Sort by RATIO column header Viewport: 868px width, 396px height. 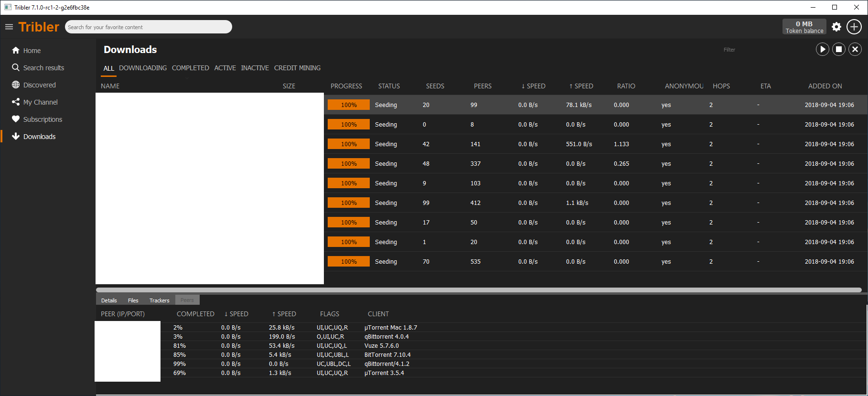pos(626,86)
